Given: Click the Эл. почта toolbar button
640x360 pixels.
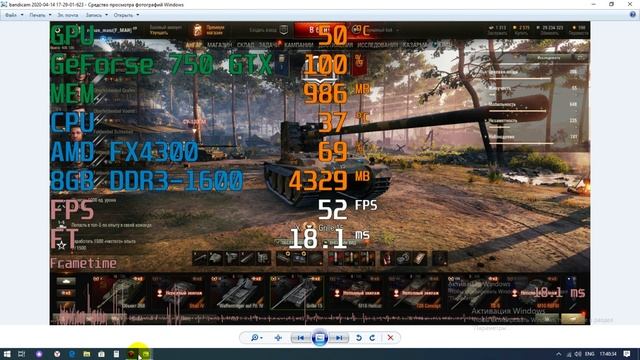Looking at the screenshot, I should 67,15.
